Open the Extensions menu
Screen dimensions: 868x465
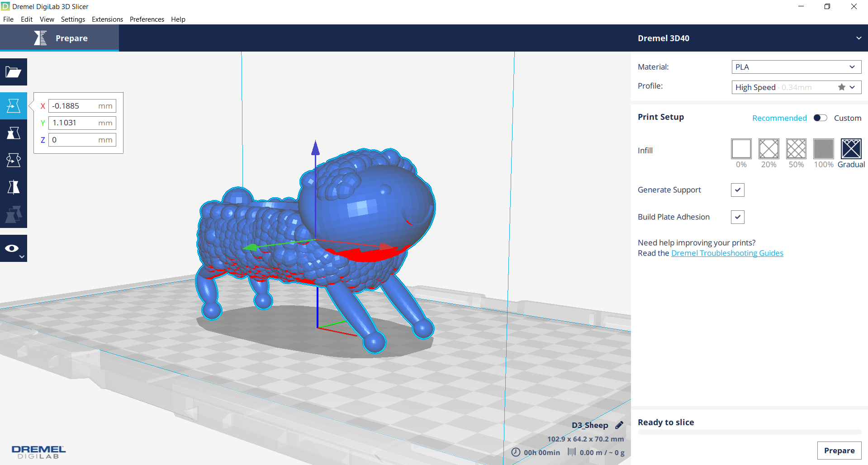pos(107,19)
